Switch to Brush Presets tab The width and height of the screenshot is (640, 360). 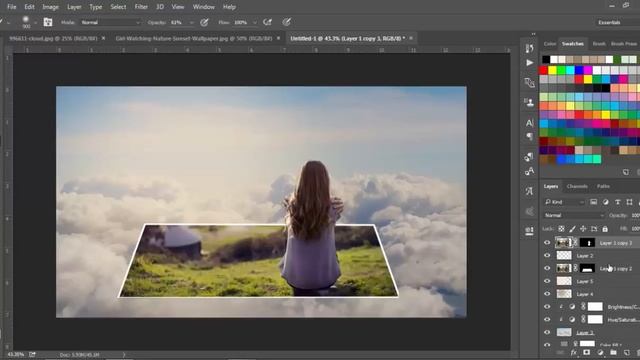pos(624,44)
